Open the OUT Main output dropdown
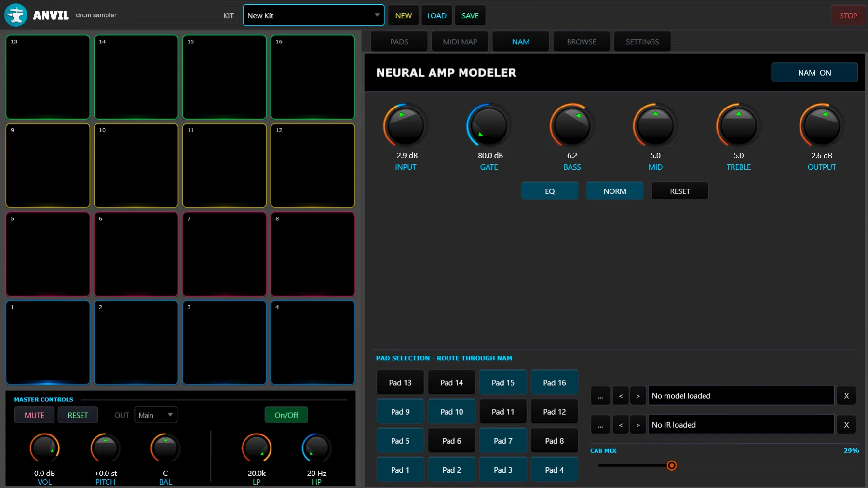This screenshot has width=868, height=488. tap(156, 415)
